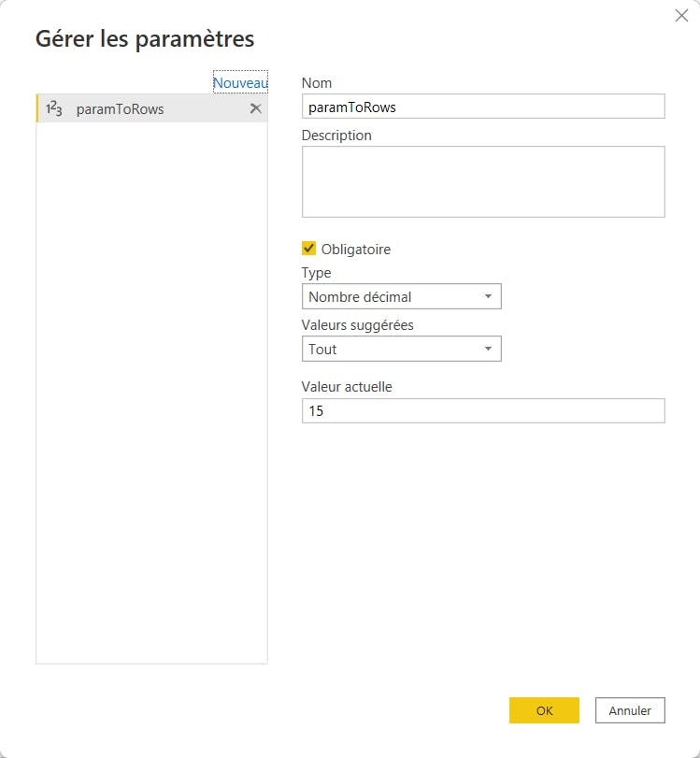Edit the Valeur actuelle field showing 15
This screenshot has width=700, height=758.
point(483,410)
